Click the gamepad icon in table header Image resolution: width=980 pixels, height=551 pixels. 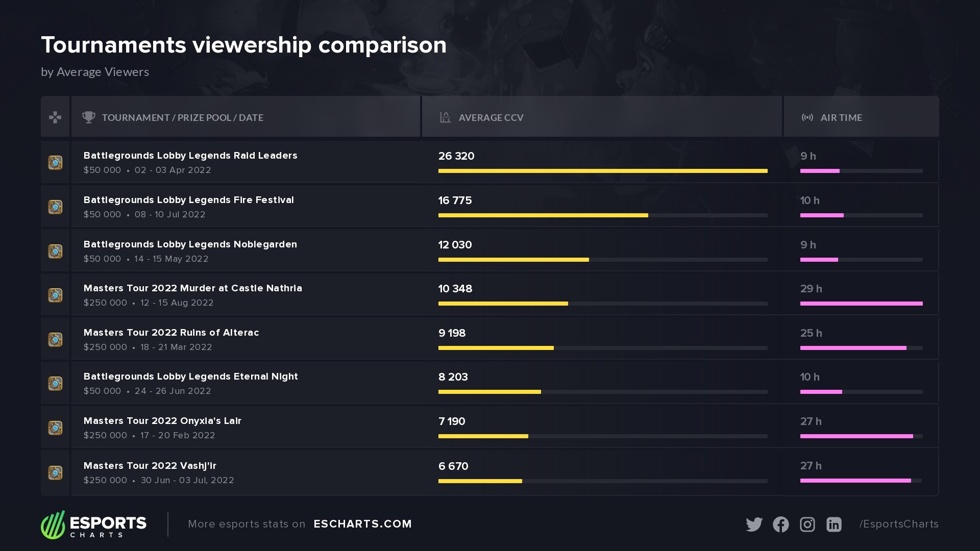(55, 117)
